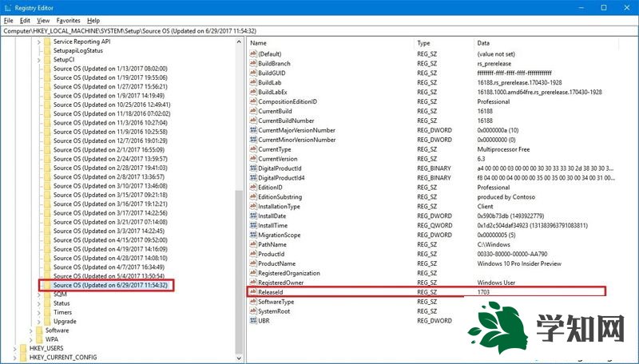
Task: Click the '1703' ReleaseId data cell
Action: coord(483,292)
